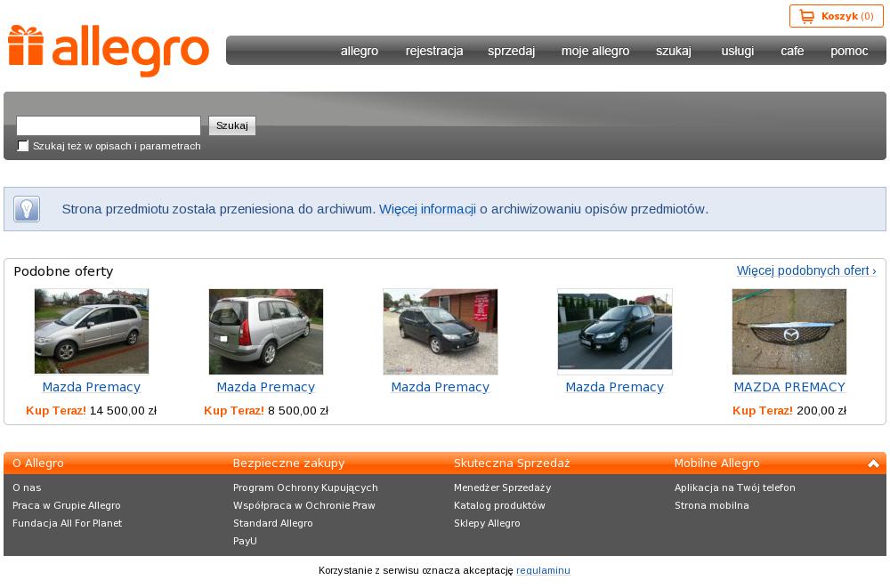Open 'MAZDA PREMACY' uppercase title link
The height and width of the screenshot is (588, 890).
789,387
